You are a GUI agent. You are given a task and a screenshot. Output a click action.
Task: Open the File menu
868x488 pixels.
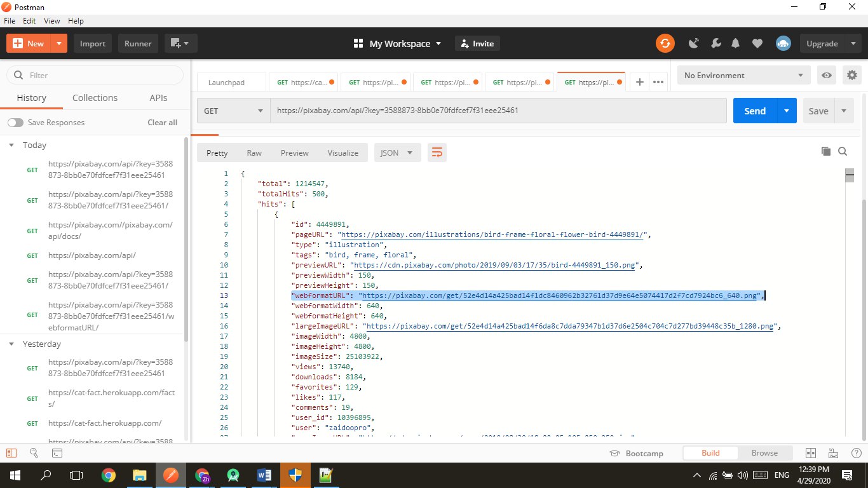(x=10, y=20)
